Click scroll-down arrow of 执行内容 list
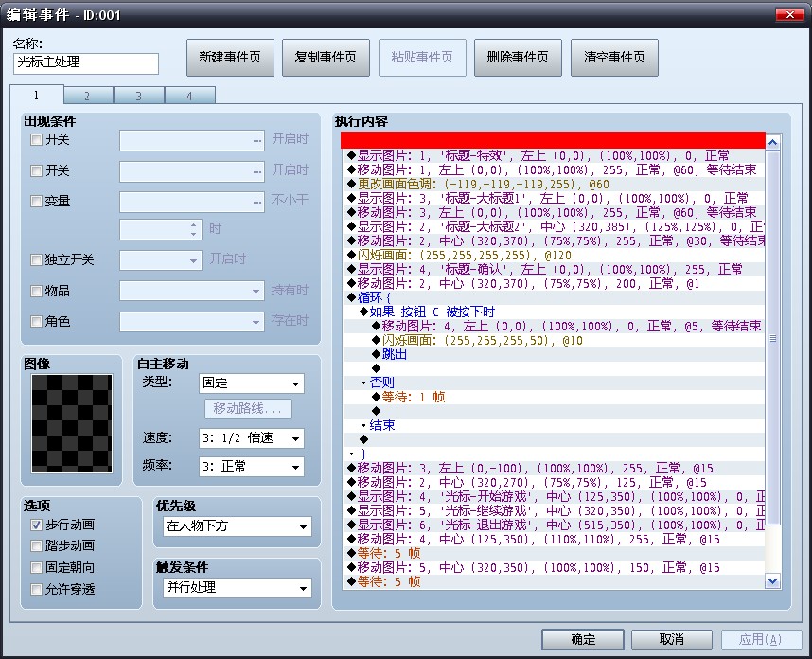 (772, 580)
